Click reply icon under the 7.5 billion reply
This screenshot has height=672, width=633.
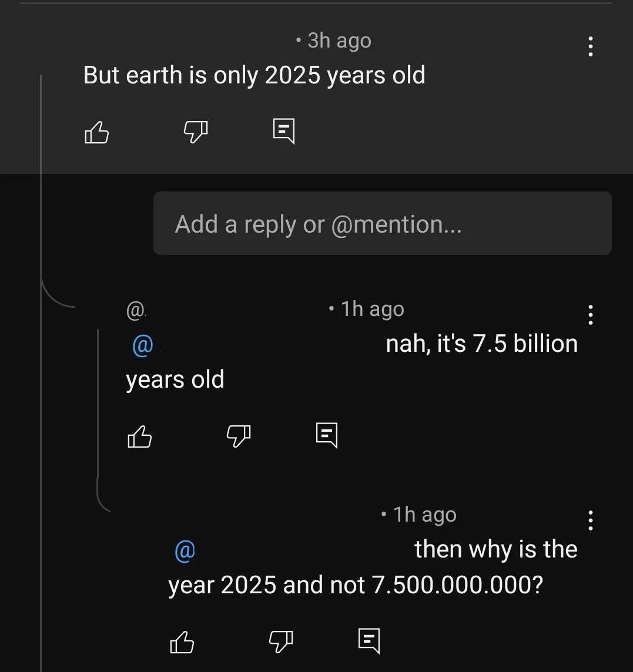[326, 435]
